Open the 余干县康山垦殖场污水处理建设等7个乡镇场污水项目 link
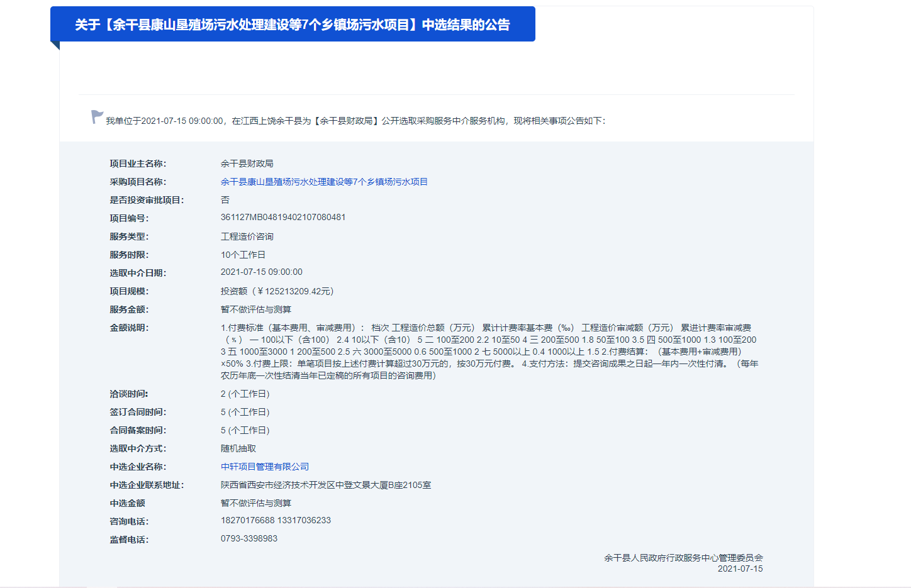Viewport: 911px width, 588px height. [x=324, y=182]
